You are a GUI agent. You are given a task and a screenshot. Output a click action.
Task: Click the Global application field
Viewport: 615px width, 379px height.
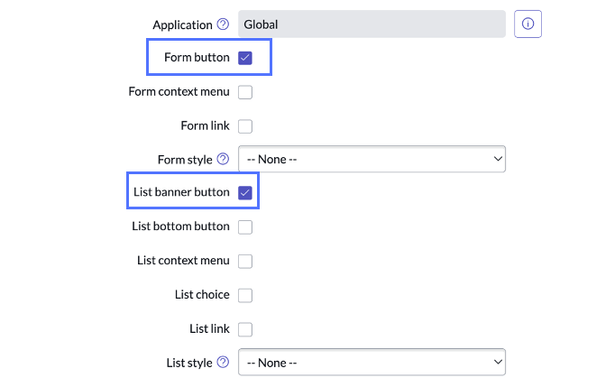[x=372, y=24]
